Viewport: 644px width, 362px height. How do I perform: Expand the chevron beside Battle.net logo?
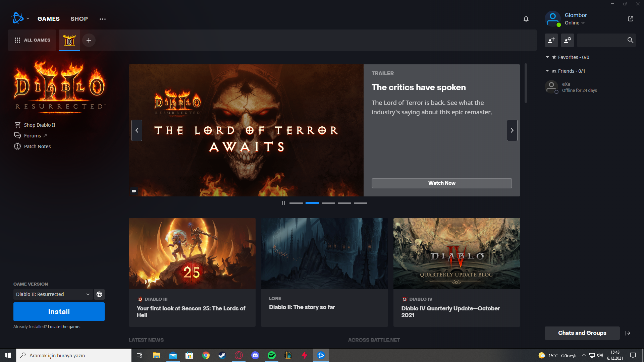[x=28, y=19]
